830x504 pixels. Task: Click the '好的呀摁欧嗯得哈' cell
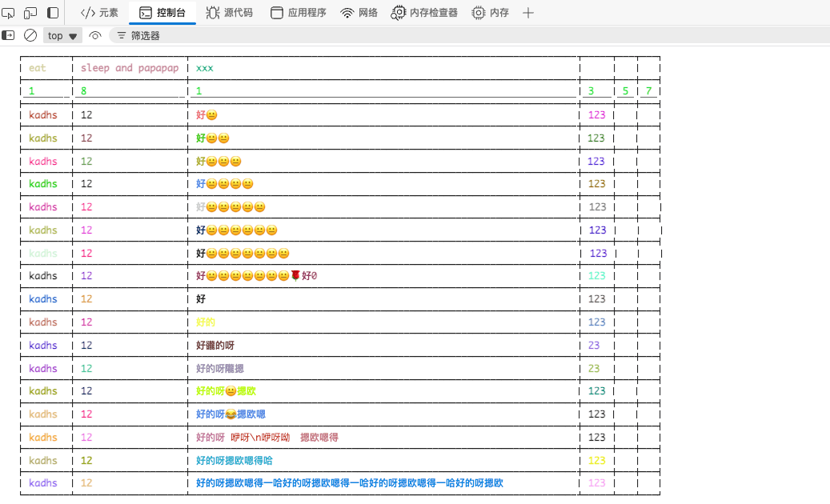pos(234,461)
